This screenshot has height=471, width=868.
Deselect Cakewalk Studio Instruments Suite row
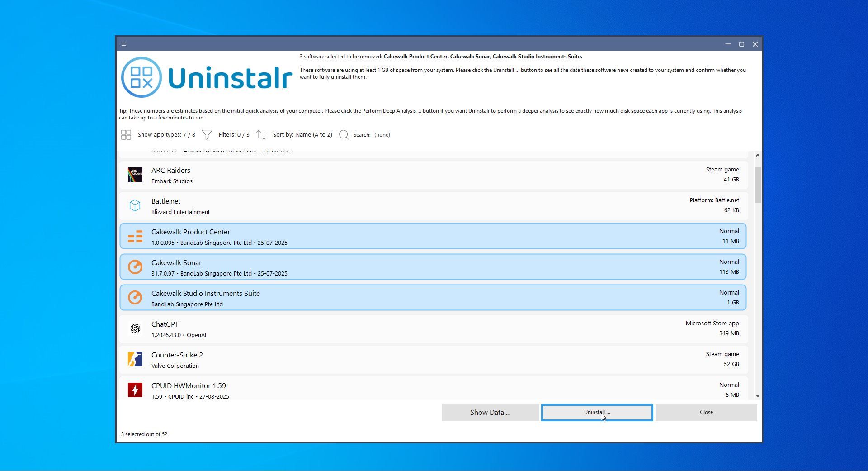tap(433, 298)
